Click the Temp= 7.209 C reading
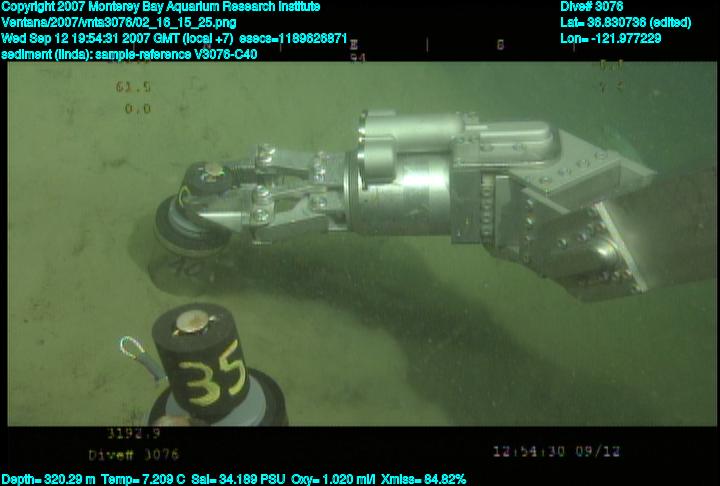 pyautogui.click(x=143, y=480)
